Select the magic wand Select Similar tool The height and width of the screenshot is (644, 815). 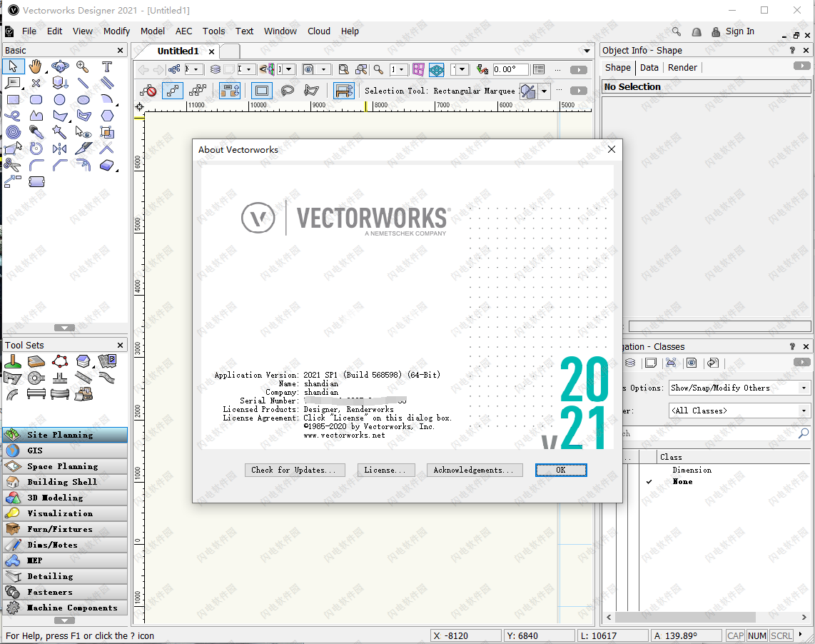pyautogui.click(x=59, y=132)
